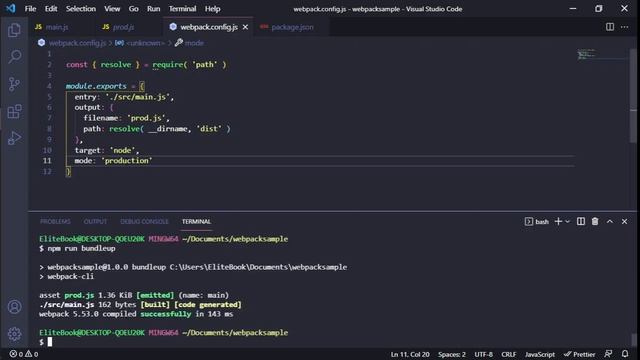Maximize the panel with the up chevron
Screen dimensions: 640x360
click(x=610, y=221)
